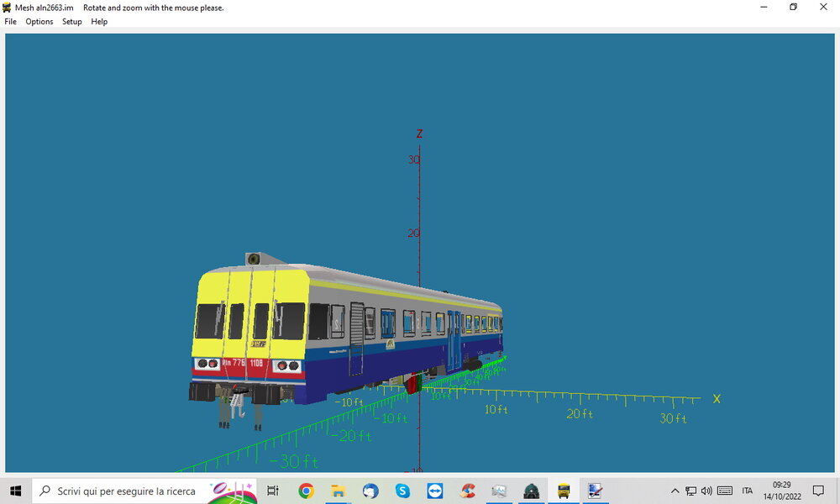840x504 pixels.
Task: Show hidden system tray icons
Action: coord(675,491)
